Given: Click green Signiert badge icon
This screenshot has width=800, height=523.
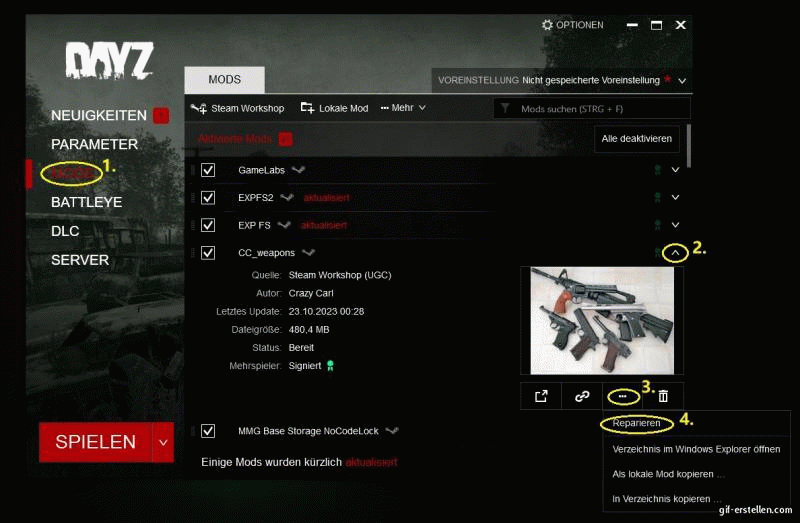Looking at the screenshot, I should [x=330, y=366].
